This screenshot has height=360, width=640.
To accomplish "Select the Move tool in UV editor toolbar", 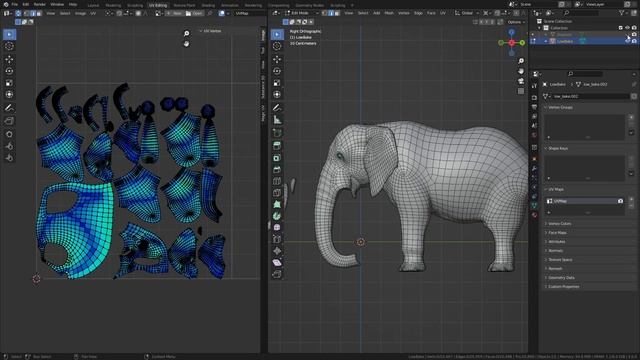I will click(9, 59).
